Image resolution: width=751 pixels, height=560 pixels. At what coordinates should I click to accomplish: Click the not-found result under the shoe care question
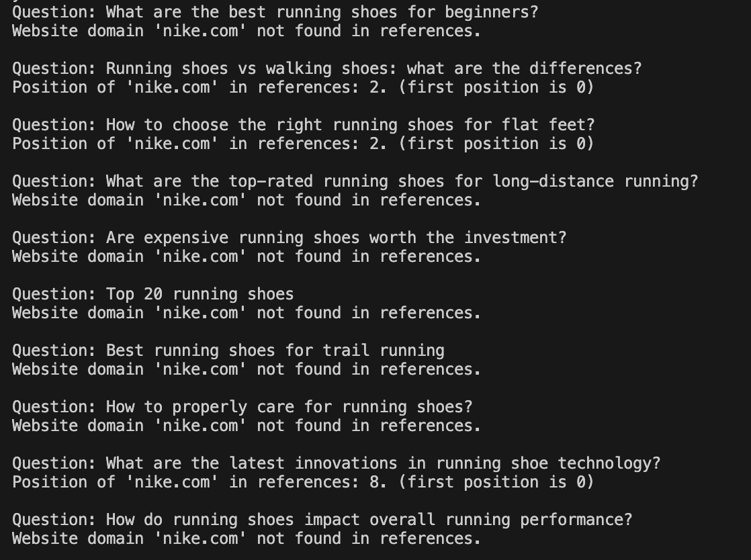coord(247,426)
